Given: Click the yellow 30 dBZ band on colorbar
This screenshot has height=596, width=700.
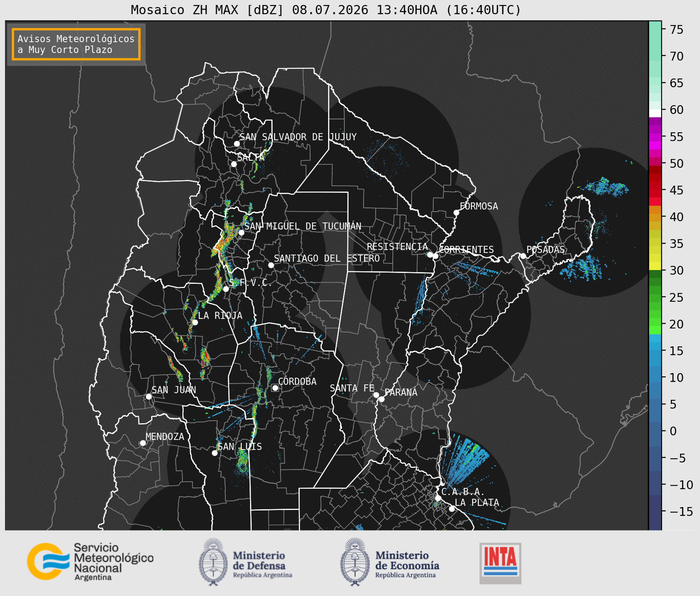Looking at the screenshot, I should point(655,266).
